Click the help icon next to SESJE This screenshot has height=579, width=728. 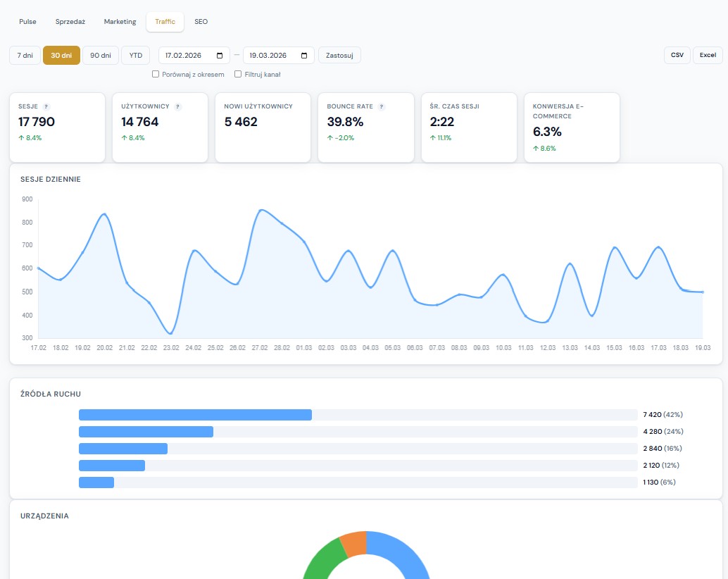click(x=46, y=106)
